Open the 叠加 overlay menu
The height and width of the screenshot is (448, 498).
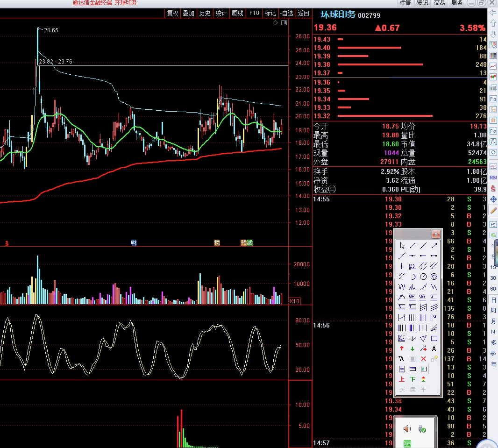[188, 13]
